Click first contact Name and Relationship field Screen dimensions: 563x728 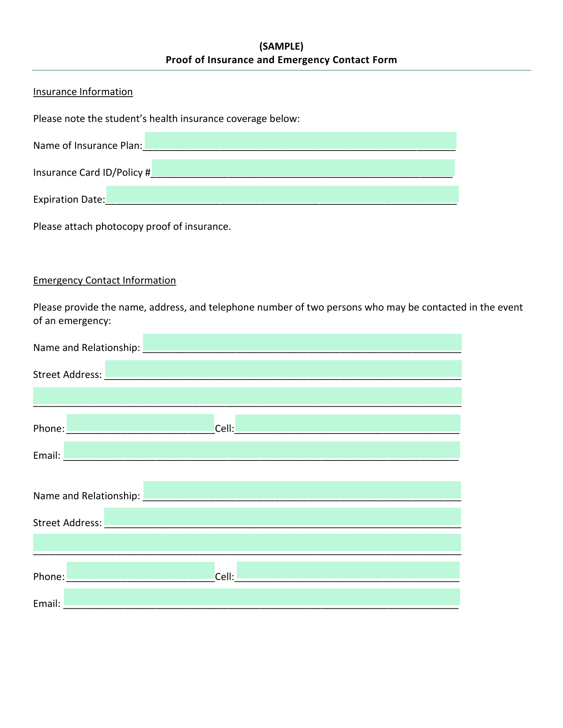tap(302, 342)
